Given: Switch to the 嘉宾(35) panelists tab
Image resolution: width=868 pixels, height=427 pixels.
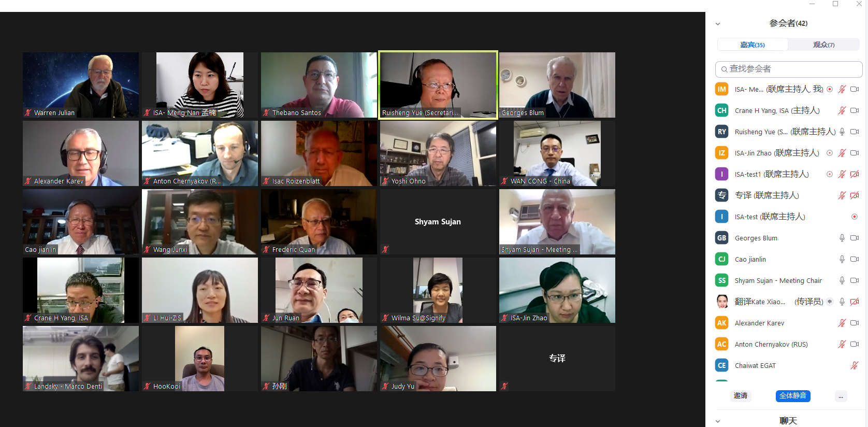Looking at the screenshot, I should [753, 45].
